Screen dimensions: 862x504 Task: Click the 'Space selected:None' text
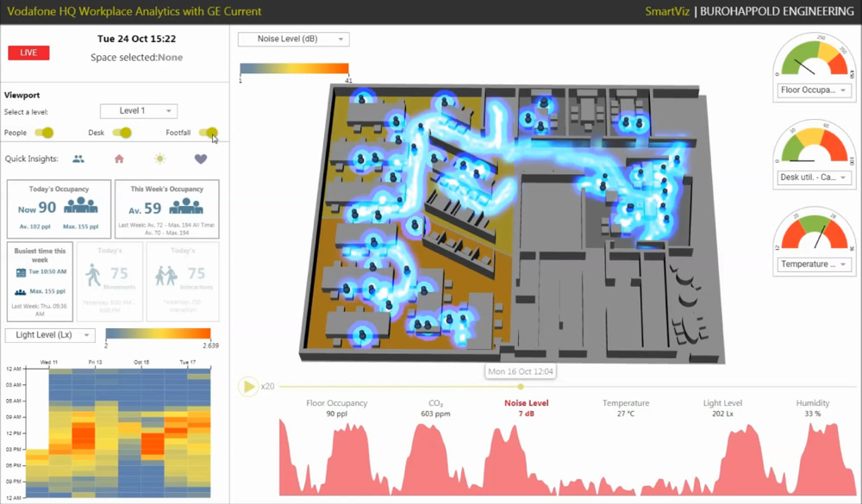pos(136,58)
